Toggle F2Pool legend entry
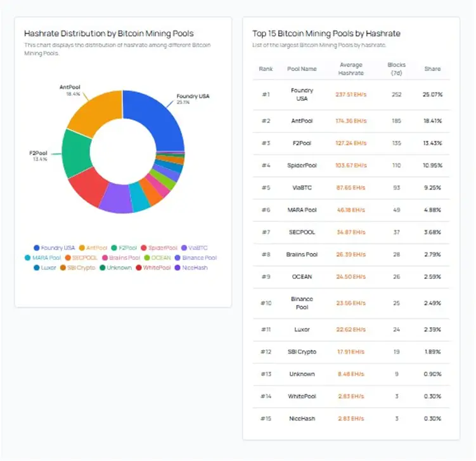This screenshot has width=476, height=461. tap(124, 248)
